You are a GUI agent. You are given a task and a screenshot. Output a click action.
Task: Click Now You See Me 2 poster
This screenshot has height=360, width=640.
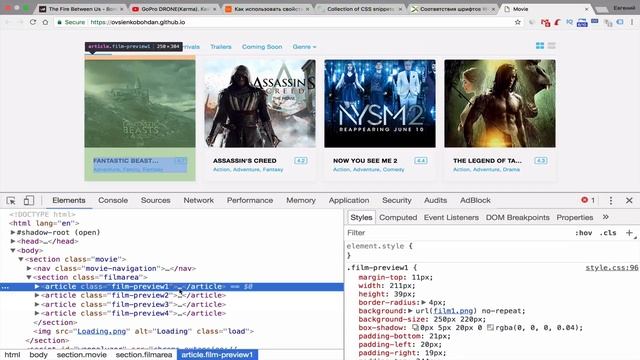[x=380, y=103]
